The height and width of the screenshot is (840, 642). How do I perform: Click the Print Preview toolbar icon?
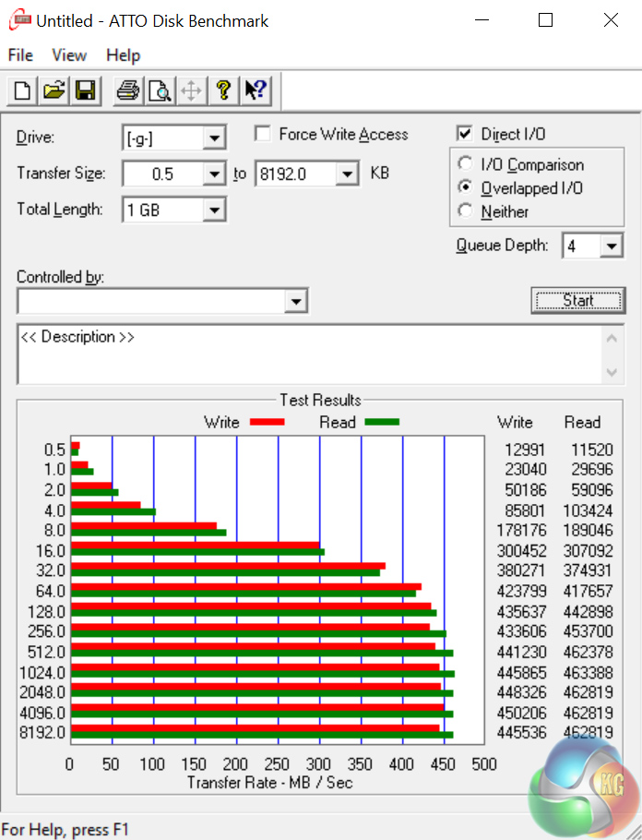[x=160, y=90]
